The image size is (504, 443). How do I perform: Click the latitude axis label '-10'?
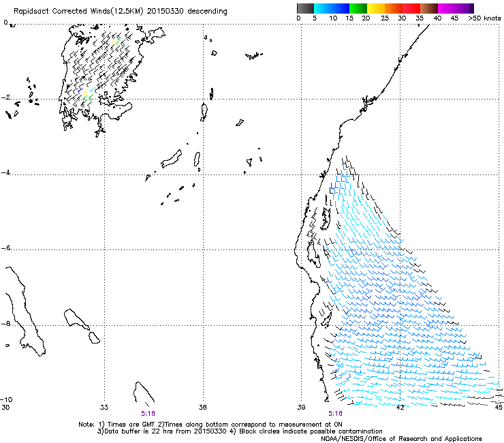click(x=6, y=400)
